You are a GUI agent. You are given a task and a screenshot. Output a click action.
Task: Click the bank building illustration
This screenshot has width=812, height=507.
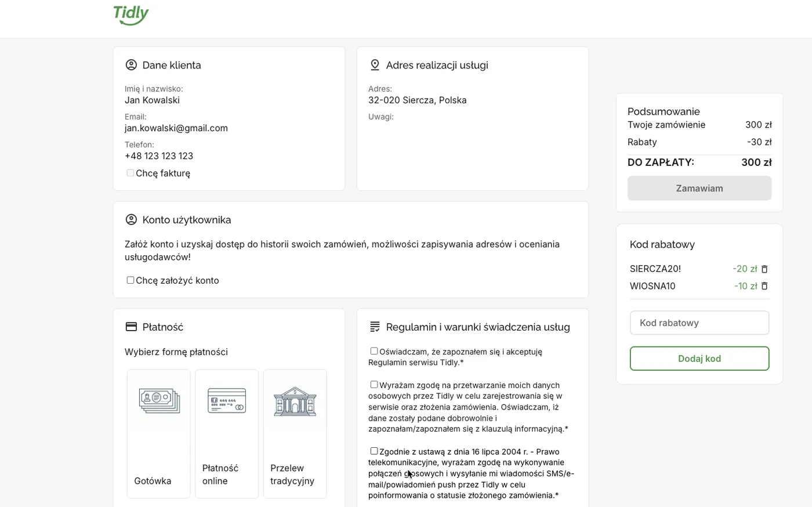click(x=295, y=401)
